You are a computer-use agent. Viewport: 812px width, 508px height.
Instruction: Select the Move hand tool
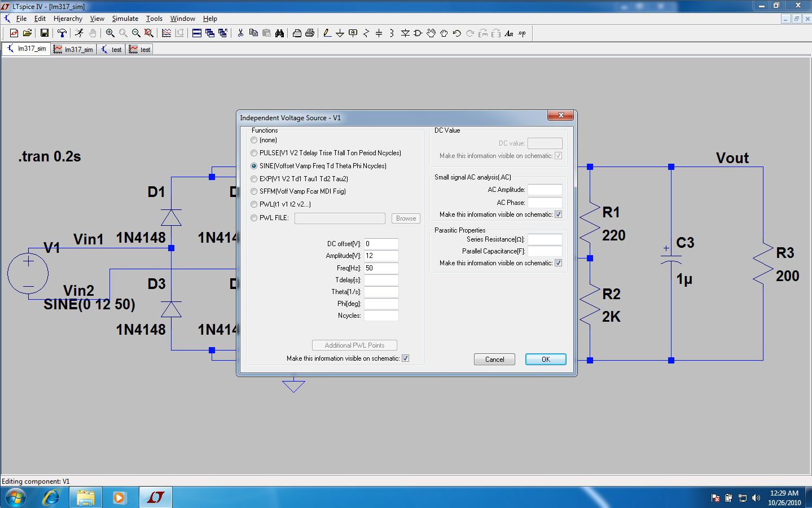[x=431, y=33]
